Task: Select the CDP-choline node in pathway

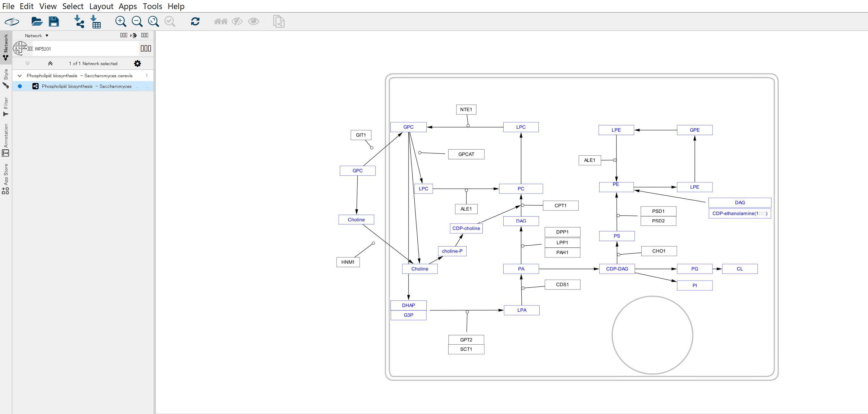Action: [466, 228]
